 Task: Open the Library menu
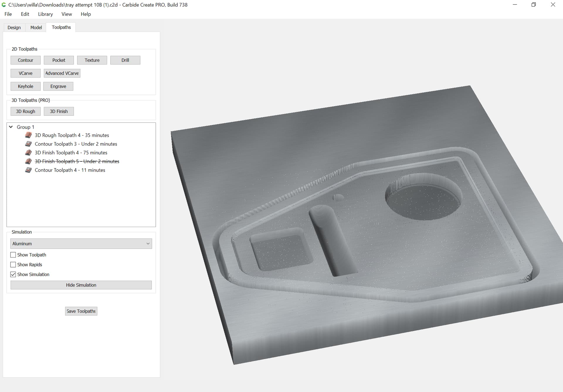(x=45, y=14)
